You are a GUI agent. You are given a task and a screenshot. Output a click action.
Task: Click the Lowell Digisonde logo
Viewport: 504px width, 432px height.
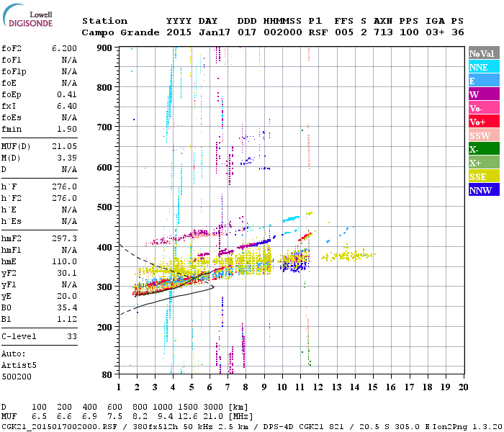click(x=27, y=15)
